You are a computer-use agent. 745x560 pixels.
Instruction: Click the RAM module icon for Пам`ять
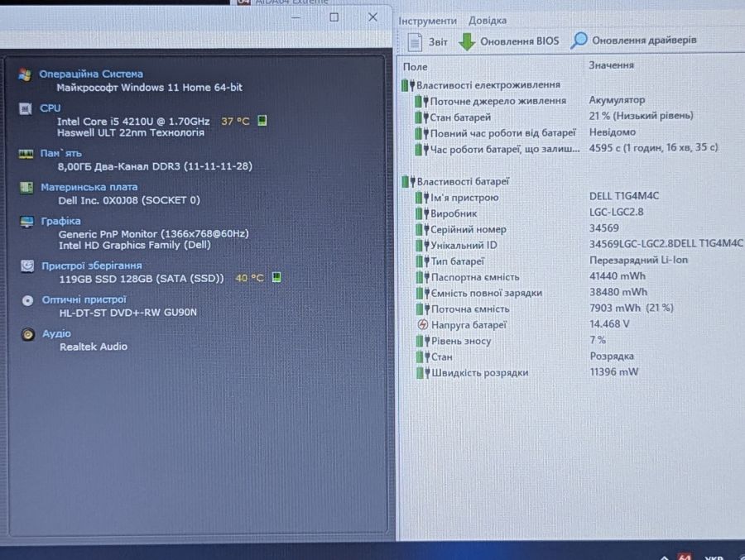[x=26, y=154]
